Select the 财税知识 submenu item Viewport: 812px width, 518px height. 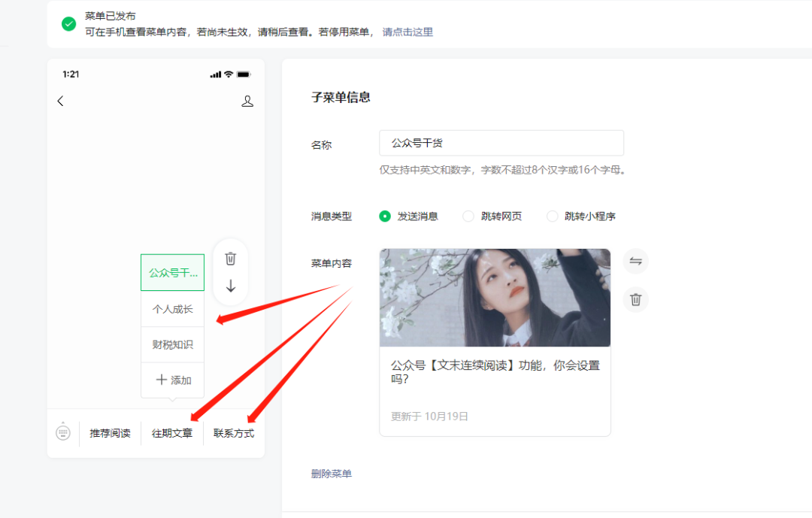click(x=172, y=344)
